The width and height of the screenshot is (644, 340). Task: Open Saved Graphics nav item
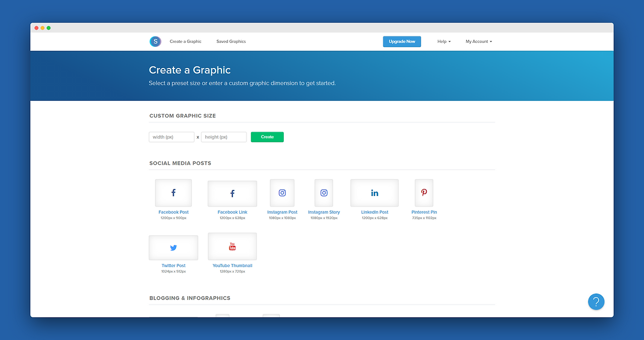[x=231, y=41]
